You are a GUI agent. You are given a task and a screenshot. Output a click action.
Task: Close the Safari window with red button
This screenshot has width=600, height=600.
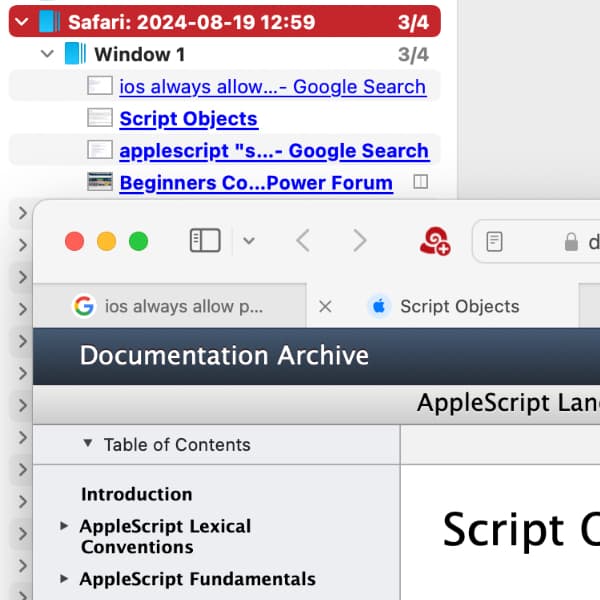75,241
